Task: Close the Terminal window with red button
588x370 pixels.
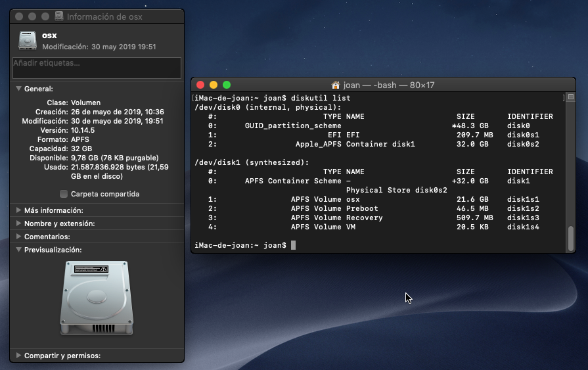Action: [200, 85]
